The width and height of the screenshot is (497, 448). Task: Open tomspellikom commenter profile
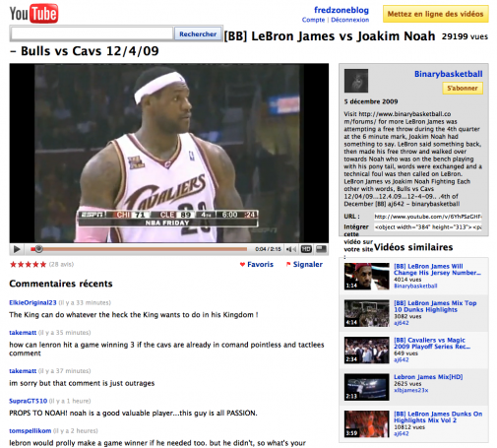coord(31,430)
